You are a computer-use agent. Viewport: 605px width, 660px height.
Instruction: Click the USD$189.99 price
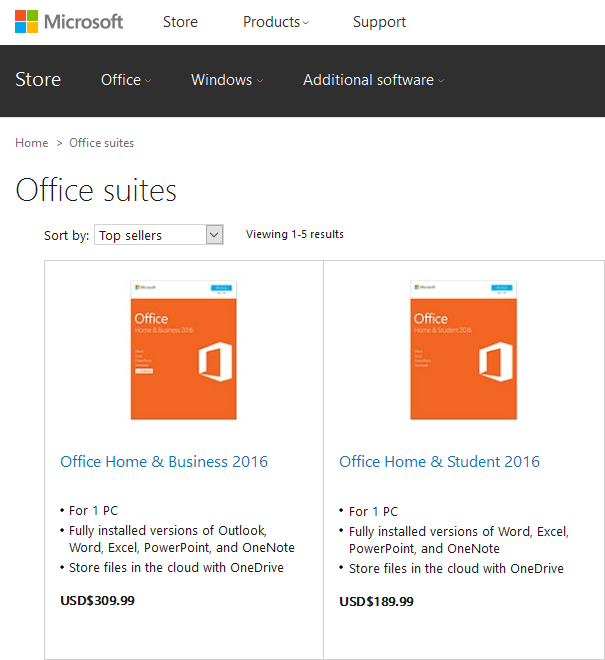point(376,601)
